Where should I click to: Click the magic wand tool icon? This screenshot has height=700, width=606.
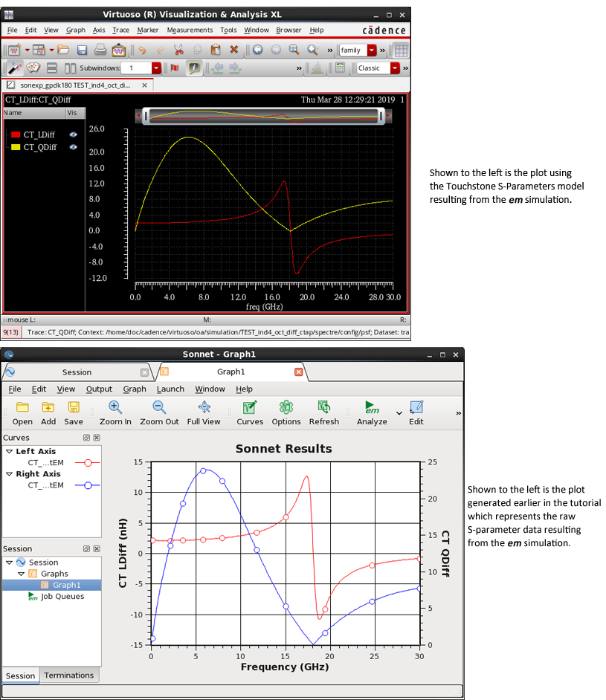tap(14, 68)
